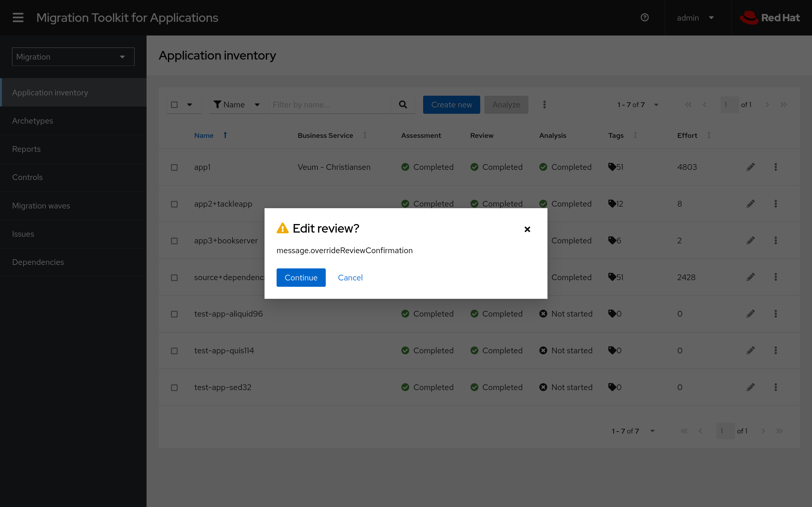Sort by Name using the arrow icon

[x=225, y=135]
